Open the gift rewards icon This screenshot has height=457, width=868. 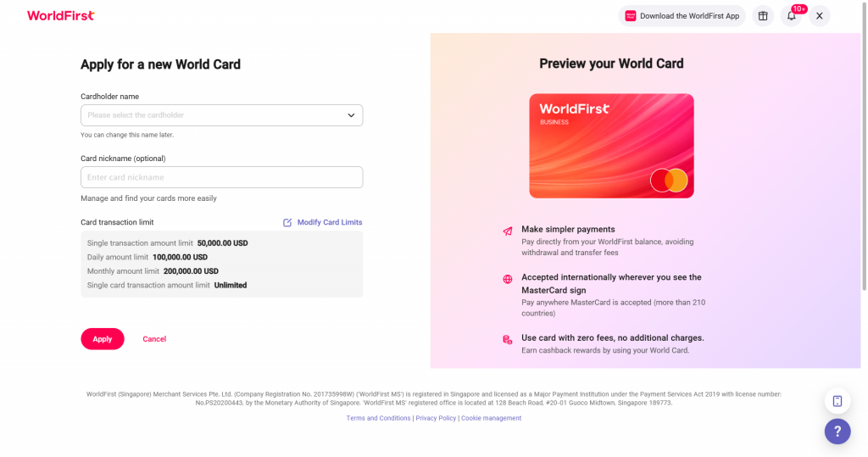click(763, 15)
